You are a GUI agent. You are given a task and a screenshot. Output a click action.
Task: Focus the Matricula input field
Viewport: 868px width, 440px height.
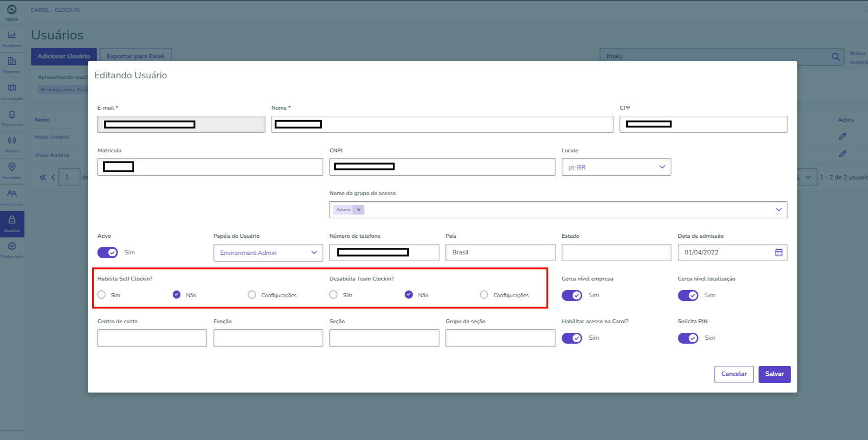pyautogui.click(x=210, y=167)
